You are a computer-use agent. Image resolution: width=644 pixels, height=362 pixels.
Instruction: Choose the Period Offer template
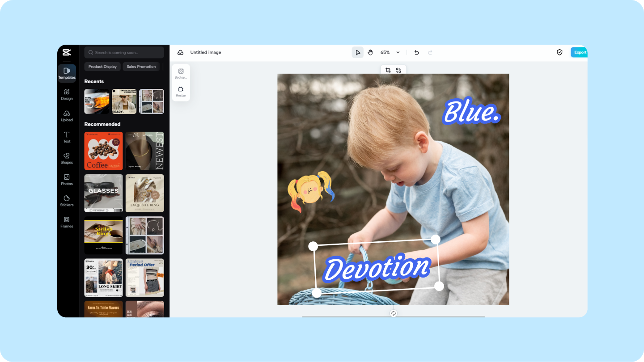coord(144,278)
